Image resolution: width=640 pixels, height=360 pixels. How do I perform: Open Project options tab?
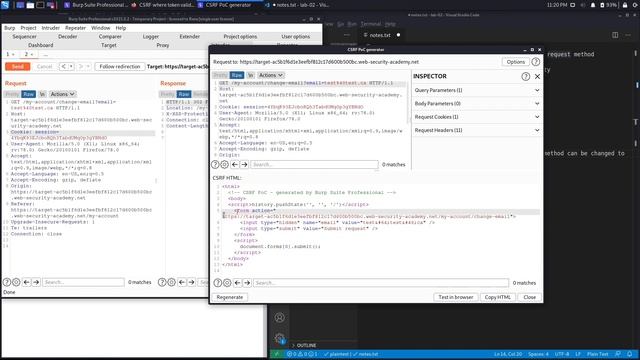coord(240,36)
